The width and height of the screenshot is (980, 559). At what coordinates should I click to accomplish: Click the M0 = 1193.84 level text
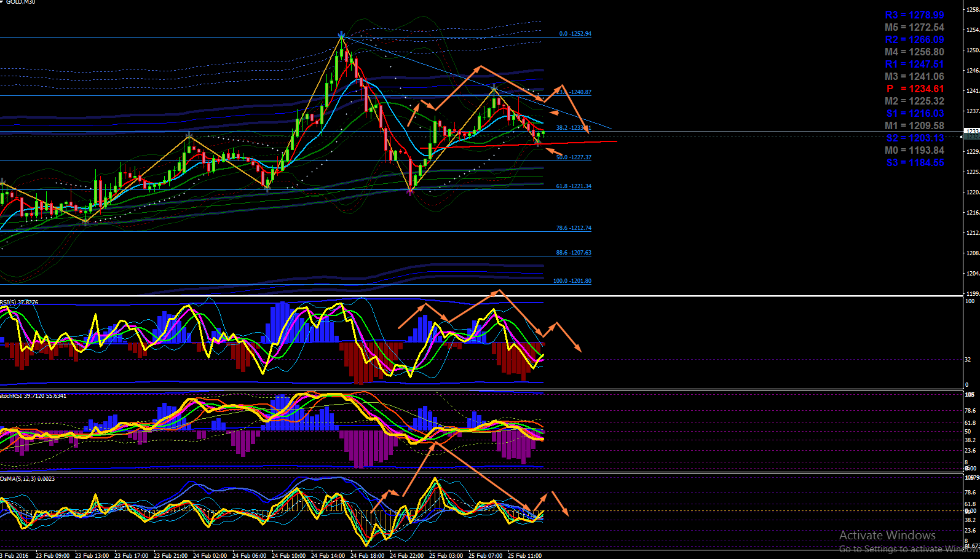tap(914, 150)
